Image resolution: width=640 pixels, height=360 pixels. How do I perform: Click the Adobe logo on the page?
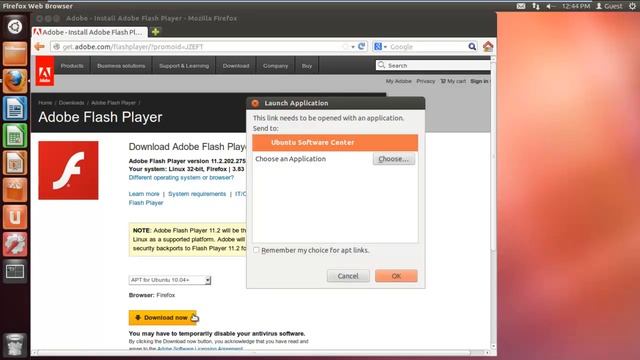(44, 71)
